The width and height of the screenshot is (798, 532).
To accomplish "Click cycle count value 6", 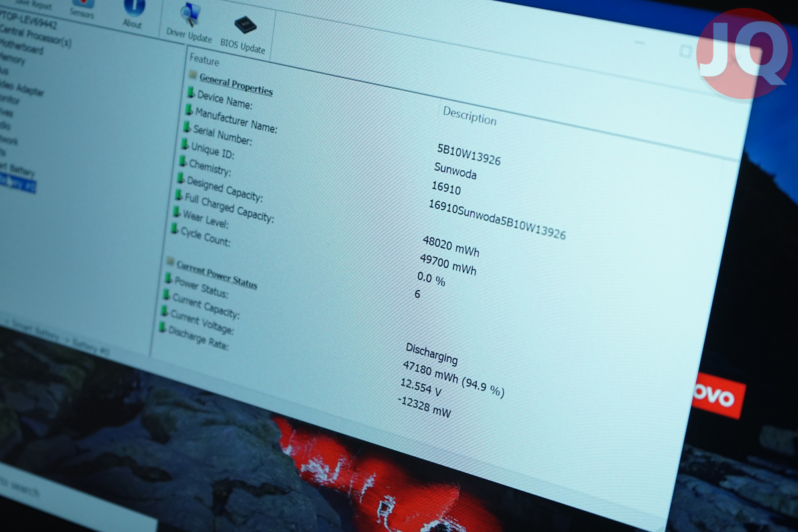I will click(417, 293).
